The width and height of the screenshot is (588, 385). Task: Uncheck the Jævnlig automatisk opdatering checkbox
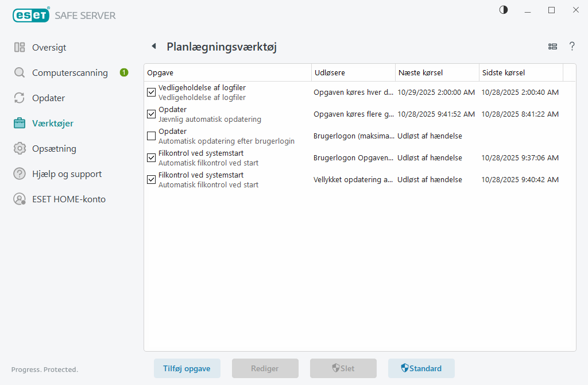pyautogui.click(x=152, y=114)
